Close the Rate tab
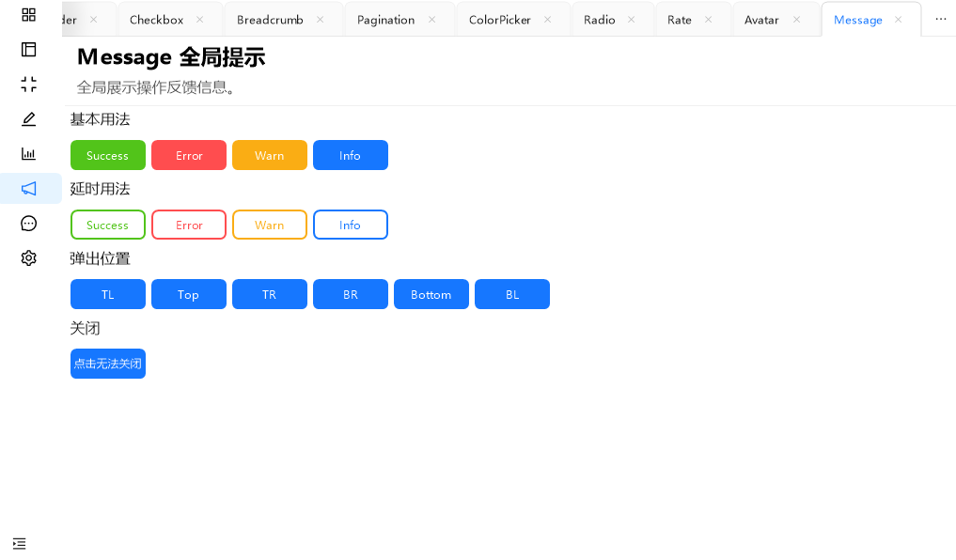The width and height of the screenshot is (956, 560). pos(708,20)
